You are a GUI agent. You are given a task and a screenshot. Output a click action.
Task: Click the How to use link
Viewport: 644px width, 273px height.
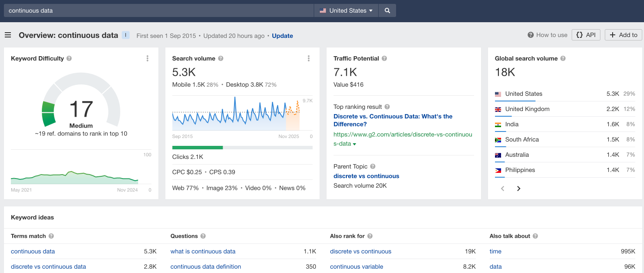coord(547,35)
